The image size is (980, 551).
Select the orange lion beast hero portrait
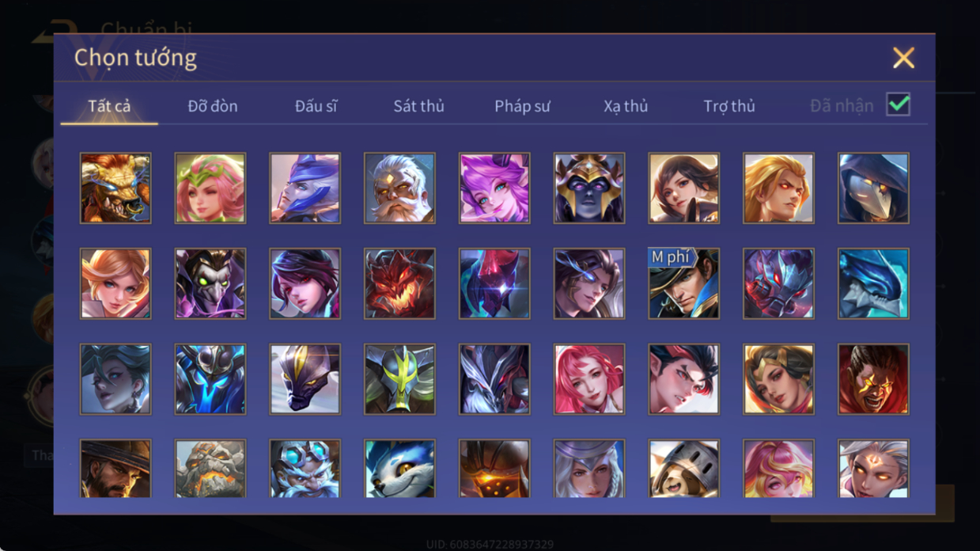(115, 188)
